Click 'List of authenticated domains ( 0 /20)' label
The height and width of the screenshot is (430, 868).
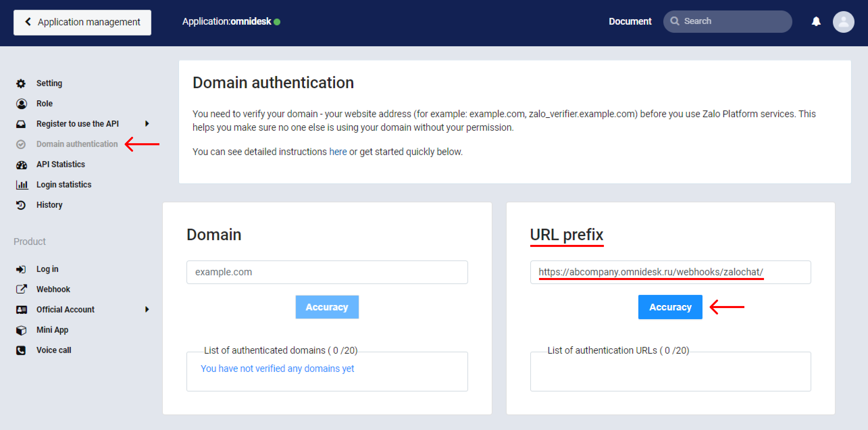[x=281, y=350]
